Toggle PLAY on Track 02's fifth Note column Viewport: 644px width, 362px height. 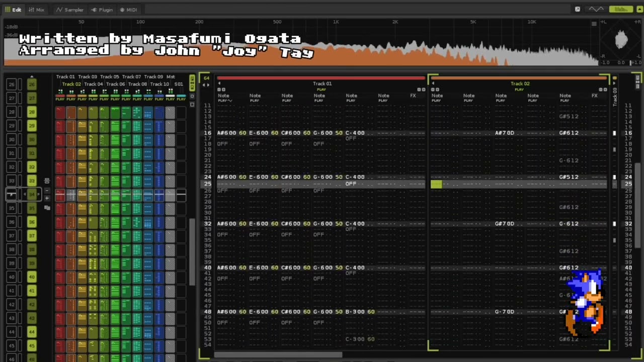565,101
